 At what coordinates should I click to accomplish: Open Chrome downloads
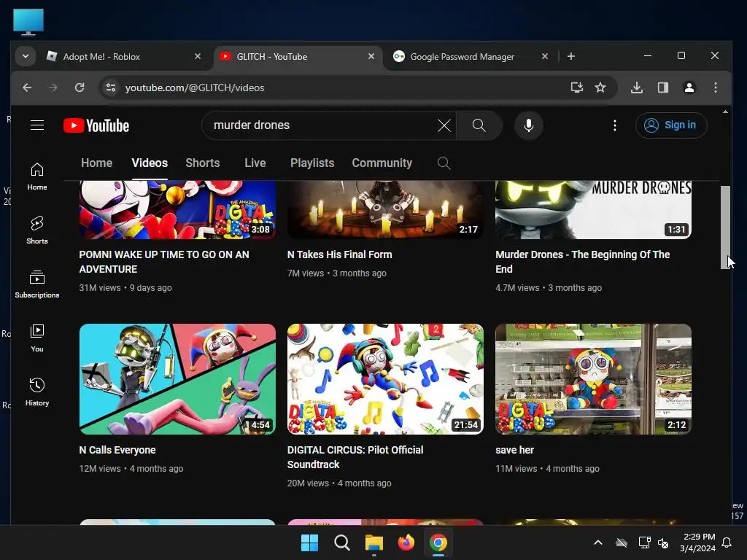(637, 87)
